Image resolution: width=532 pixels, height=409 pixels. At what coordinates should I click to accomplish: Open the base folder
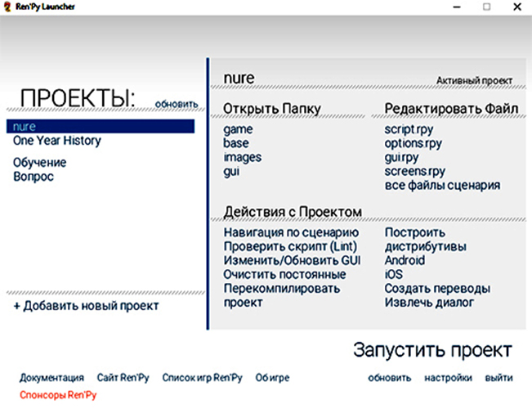(x=236, y=143)
